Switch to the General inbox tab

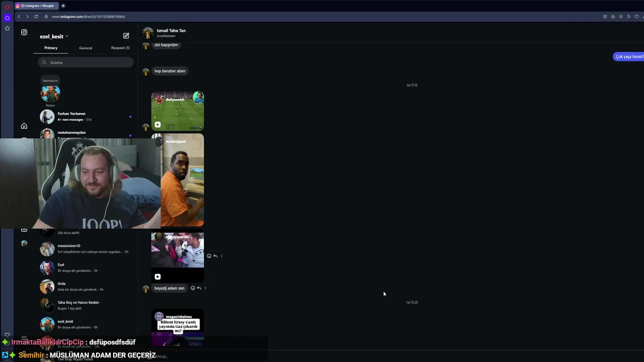pos(86,48)
